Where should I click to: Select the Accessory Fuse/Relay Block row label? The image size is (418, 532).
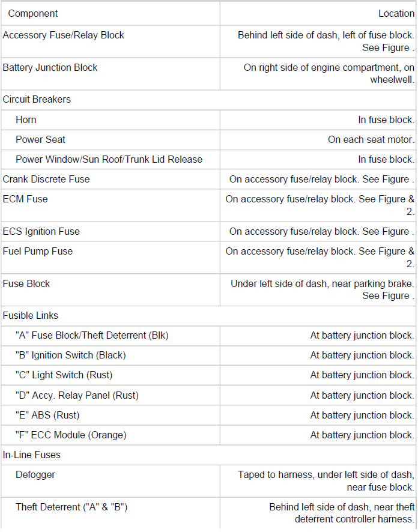tap(63, 35)
